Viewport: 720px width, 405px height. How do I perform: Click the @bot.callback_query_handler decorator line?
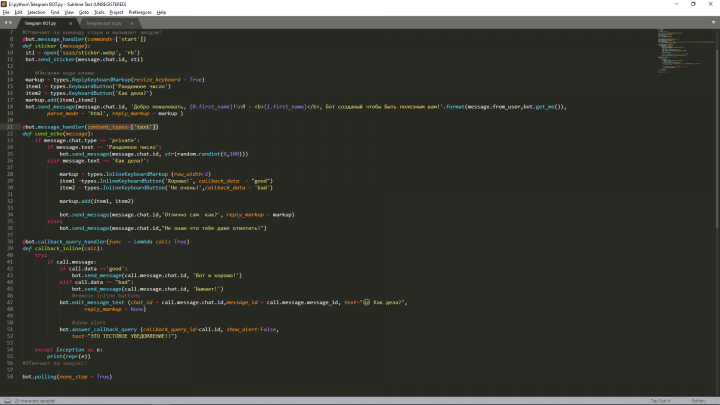click(106, 242)
